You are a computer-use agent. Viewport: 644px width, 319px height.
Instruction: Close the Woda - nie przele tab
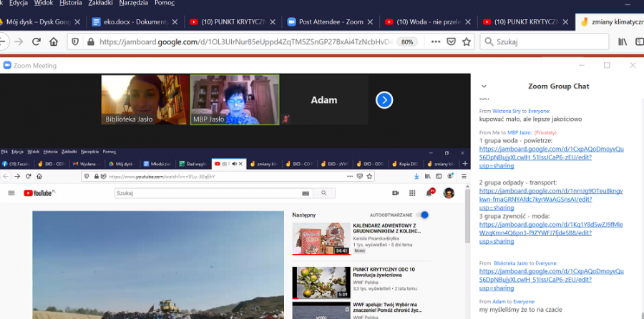[468, 22]
